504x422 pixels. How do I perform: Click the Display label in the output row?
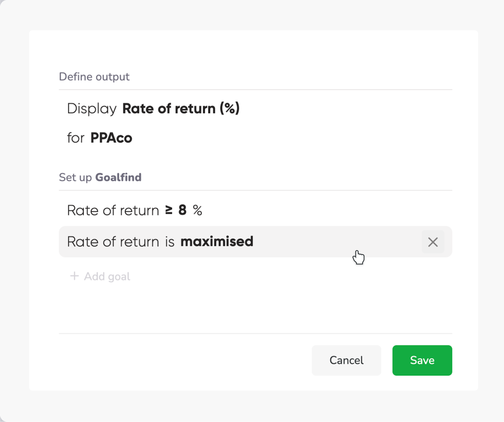coord(92,109)
